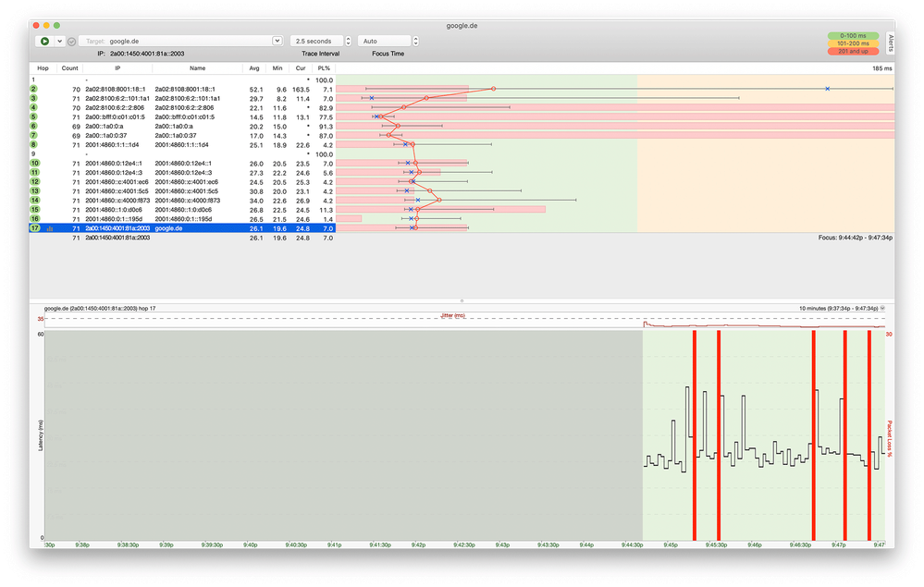This screenshot has width=924, height=587.
Task: Open the Alerts side tab
Action: coord(890,43)
